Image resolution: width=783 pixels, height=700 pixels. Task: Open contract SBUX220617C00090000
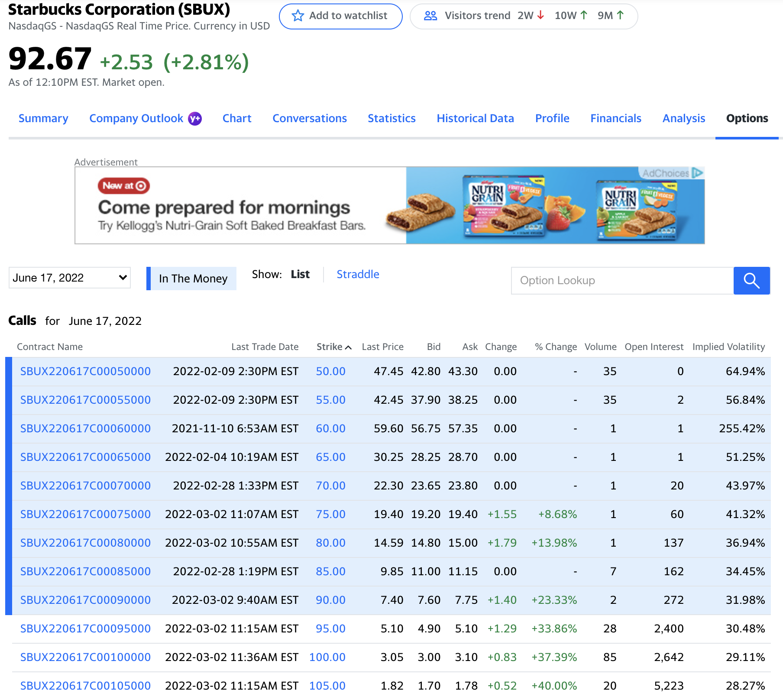pyautogui.click(x=85, y=600)
